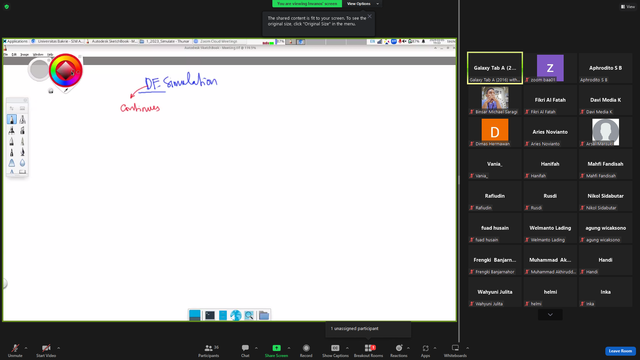Select the blue water-drop smear brush
Image resolution: width=640 pixels, height=360 pixels.
point(22,163)
